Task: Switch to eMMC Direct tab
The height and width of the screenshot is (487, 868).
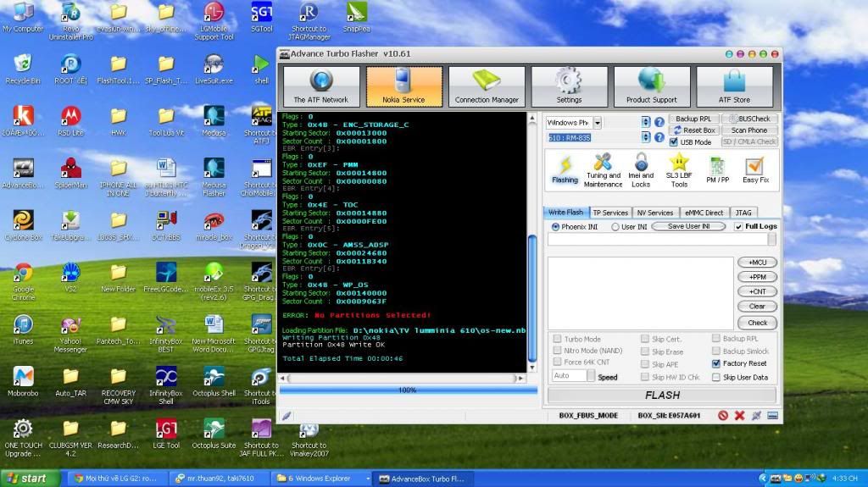Action: pyautogui.click(x=704, y=213)
